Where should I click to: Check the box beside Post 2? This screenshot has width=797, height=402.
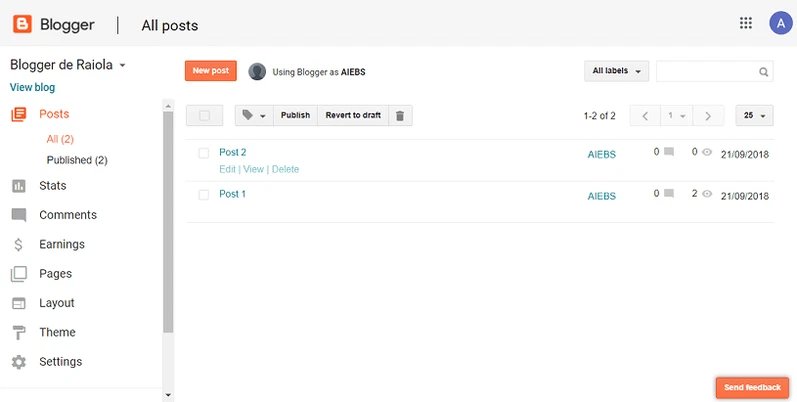204,153
